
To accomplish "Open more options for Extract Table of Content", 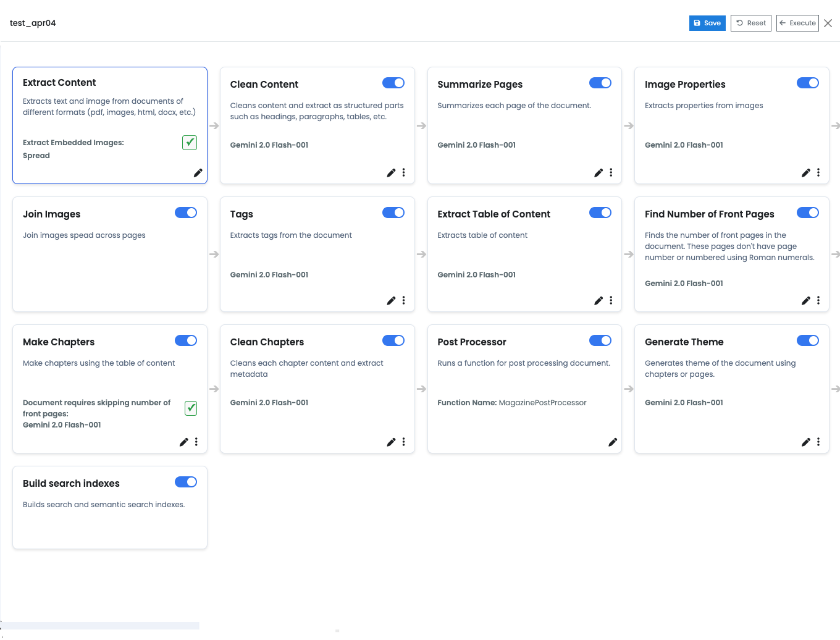I will pos(611,301).
